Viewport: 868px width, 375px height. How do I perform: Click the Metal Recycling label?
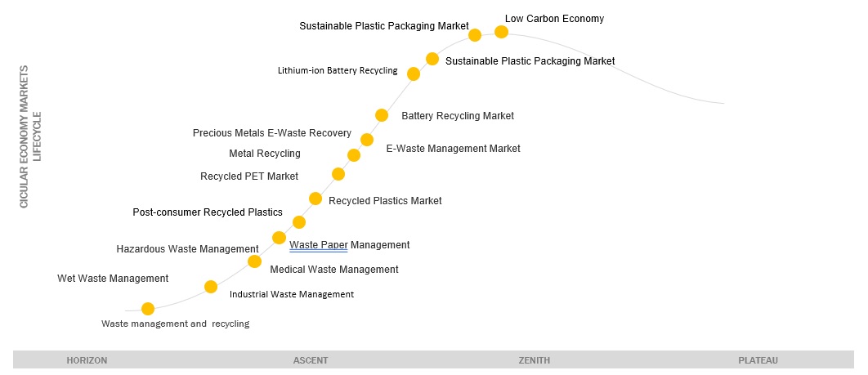(264, 154)
